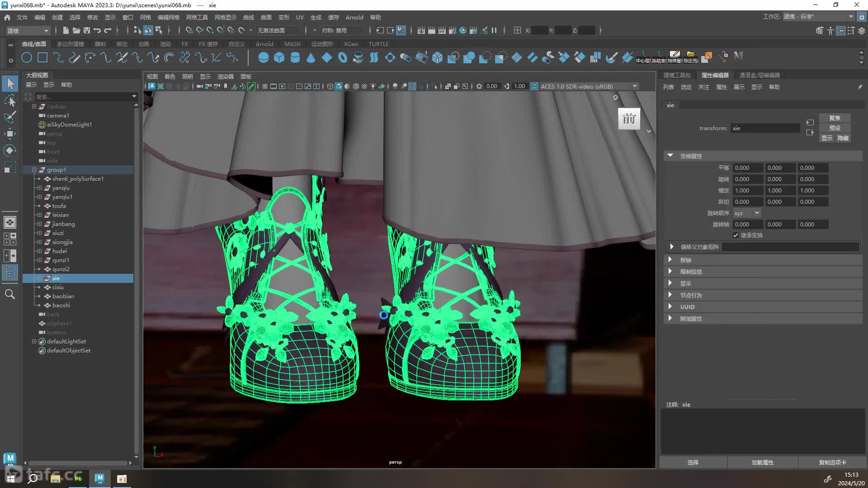Click the Select button at bottom
Screen dimensions: 868x488
(693, 462)
